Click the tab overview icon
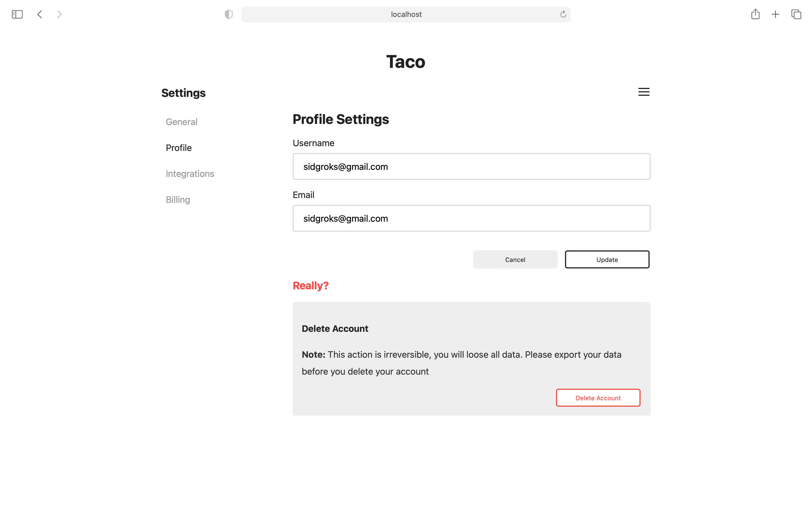The width and height of the screenshot is (812, 507). (x=796, y=14)
